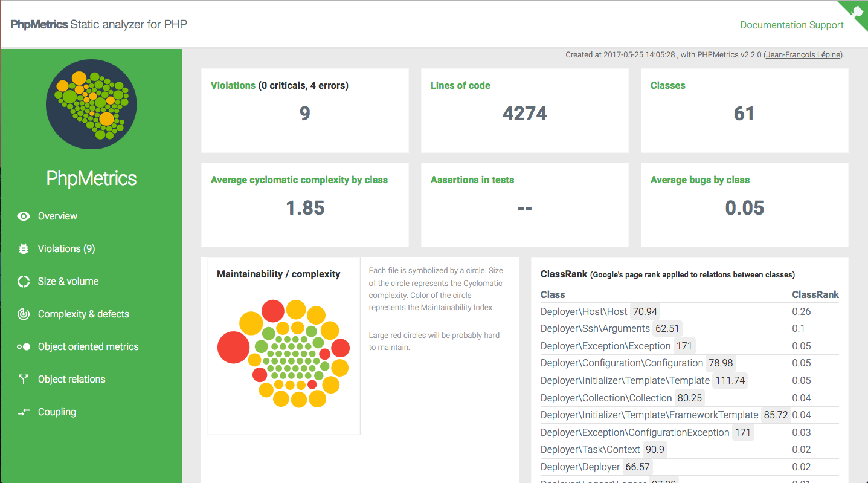Follow the Jean-François Lépine author link
868x483 pixels.
point(803,55)
